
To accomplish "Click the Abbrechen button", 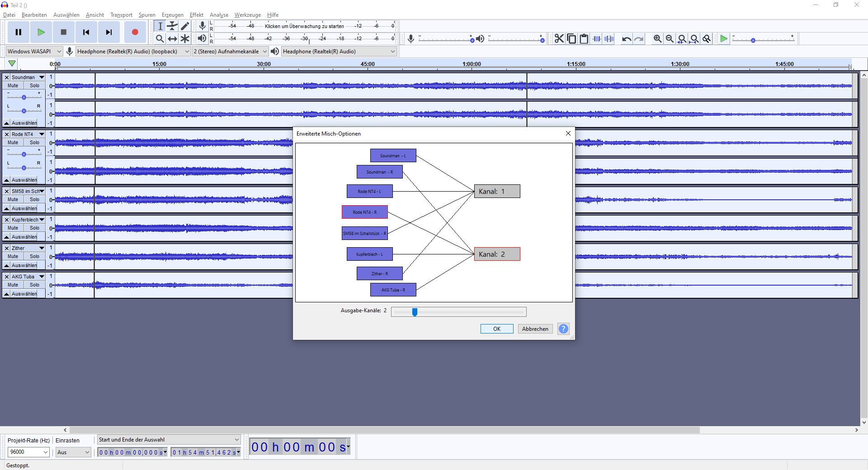I will [535, 329].
